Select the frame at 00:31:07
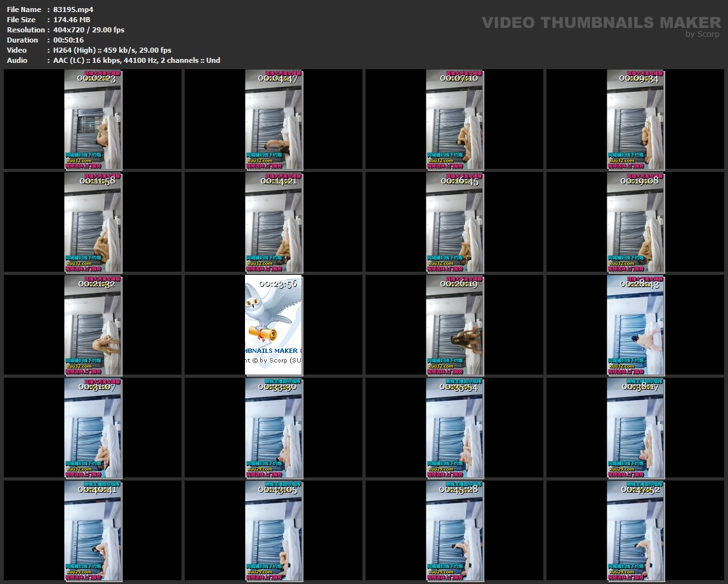 [x=93, y=428]
